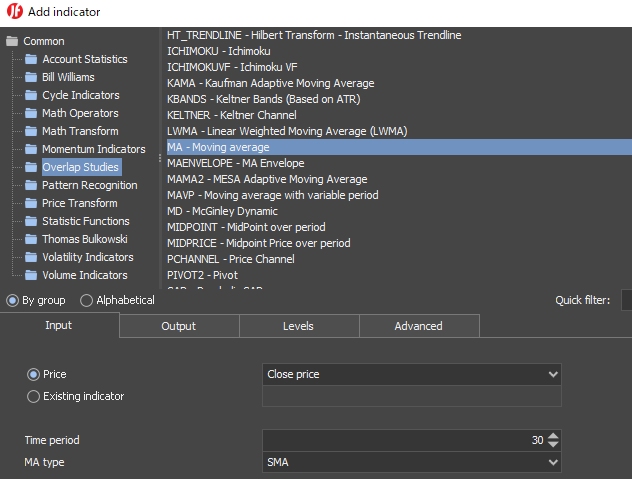Click the Quick filter input field
Screen dimensions: 632x479
(x=626, y=300)
